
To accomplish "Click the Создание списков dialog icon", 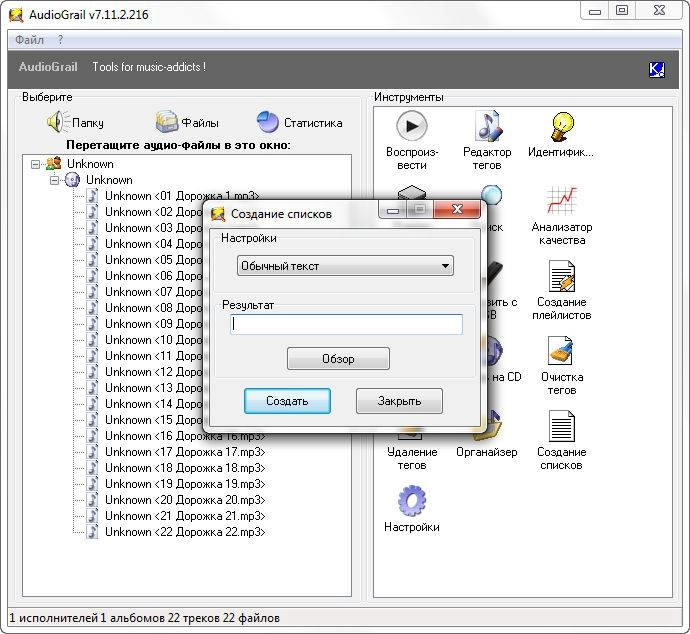I will 217,214.
